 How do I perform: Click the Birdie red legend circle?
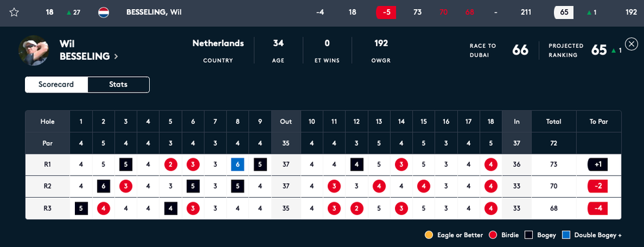point(493,235)
